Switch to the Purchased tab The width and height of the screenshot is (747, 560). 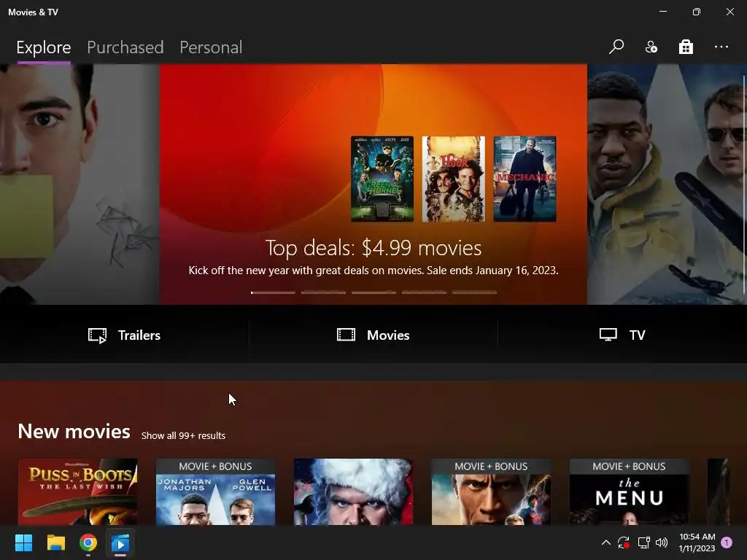125,47
